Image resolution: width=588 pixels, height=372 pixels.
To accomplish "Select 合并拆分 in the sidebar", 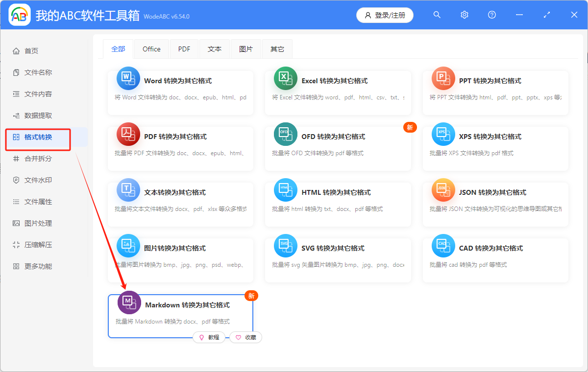I will 38,159.
